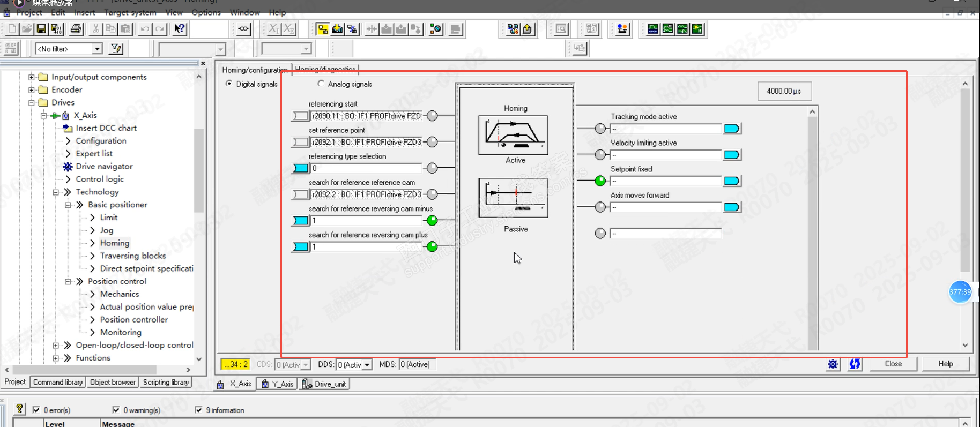Open the Scripting library tab
This screenshot has width=980, height=427.
point(166,382)
